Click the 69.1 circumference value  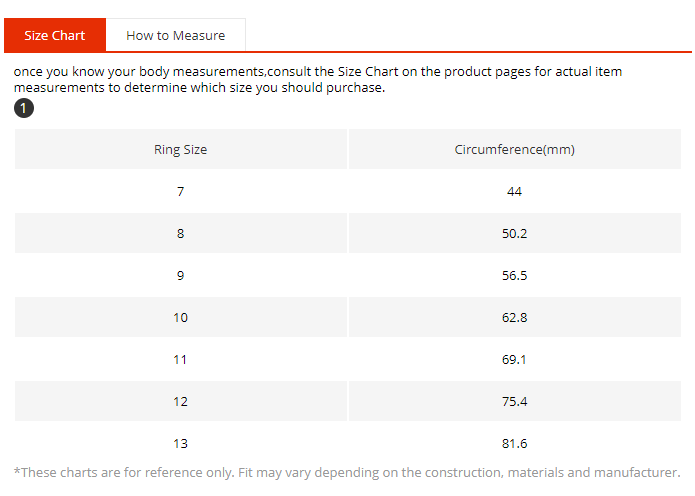coord(514,359)
